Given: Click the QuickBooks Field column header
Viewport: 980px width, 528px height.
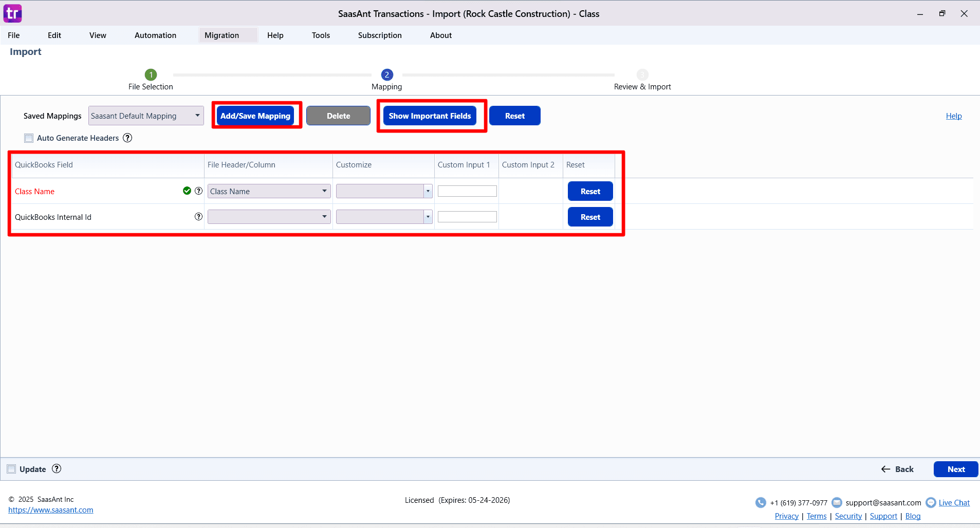Looking at the screenshot, I should click(x=108, y=165).
